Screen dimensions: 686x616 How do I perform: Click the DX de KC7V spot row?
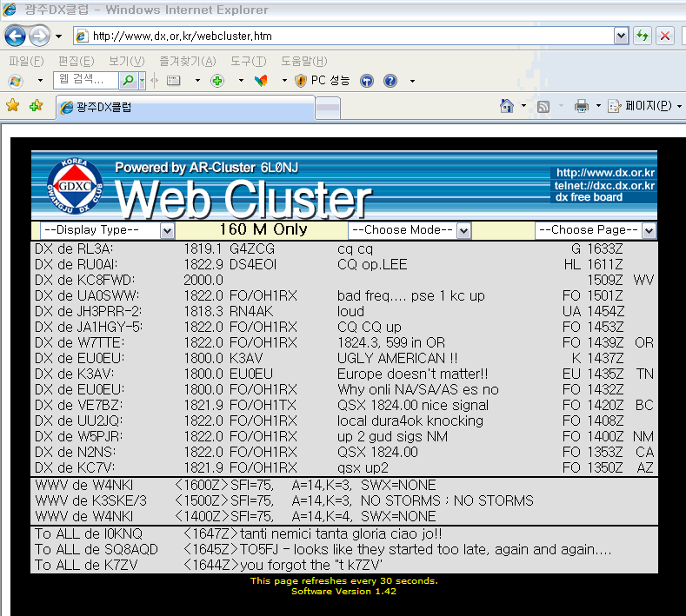click(x=344, y=467)
